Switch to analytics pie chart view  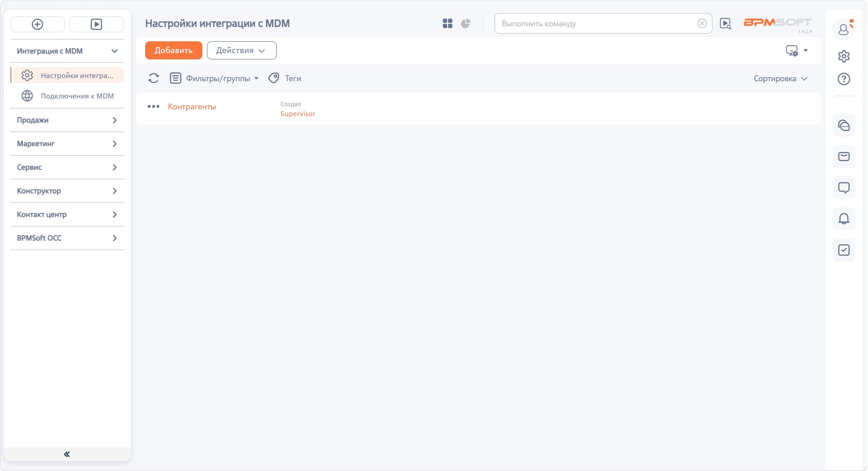click(466, 24)
